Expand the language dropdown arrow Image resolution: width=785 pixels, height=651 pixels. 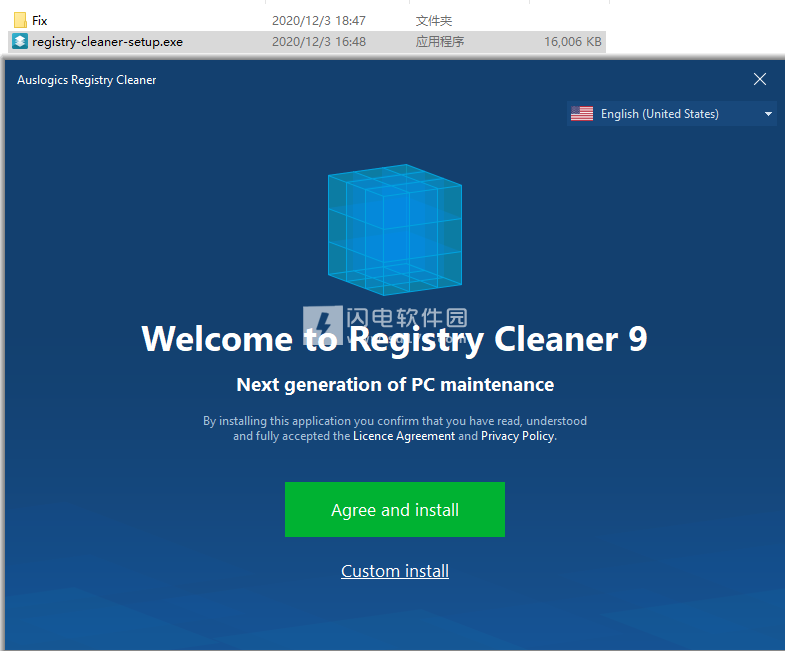click(x=768, y=114)
